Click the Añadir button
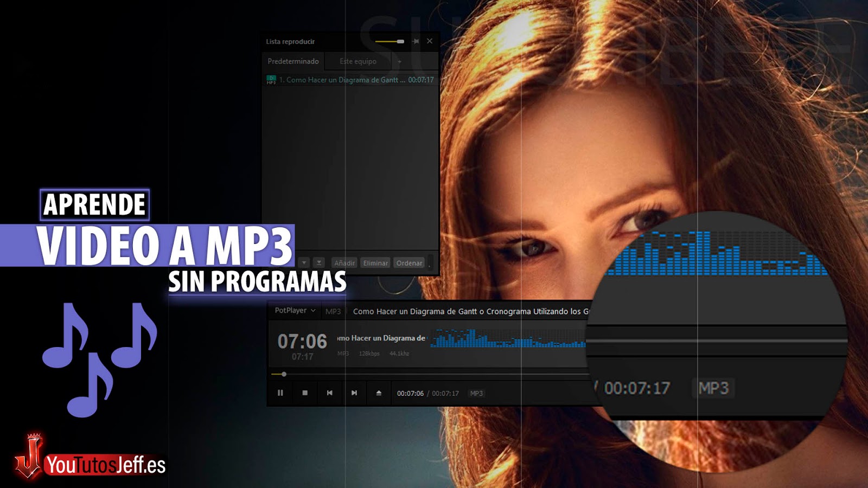 pos(344,263)
